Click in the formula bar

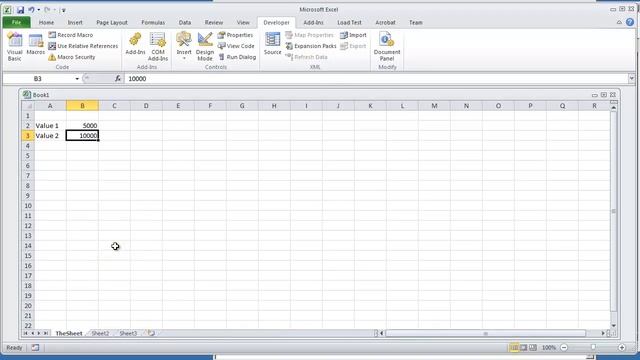tap(376, 78)
